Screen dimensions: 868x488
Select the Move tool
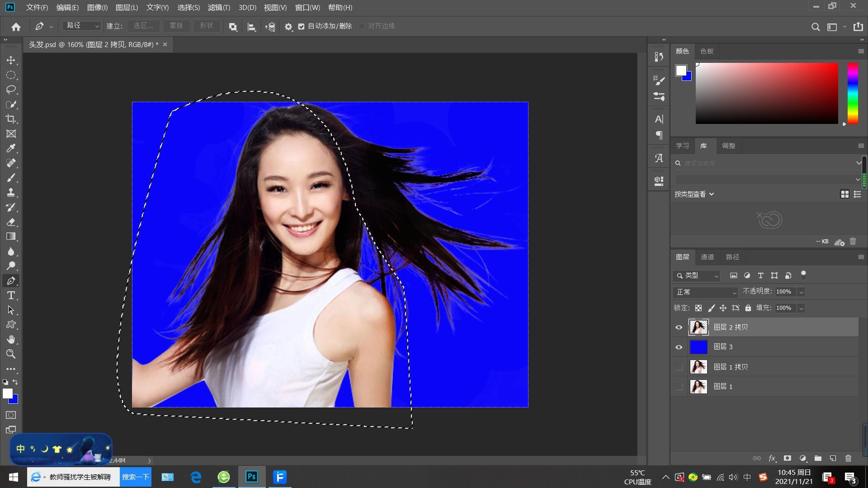[11, 60]
